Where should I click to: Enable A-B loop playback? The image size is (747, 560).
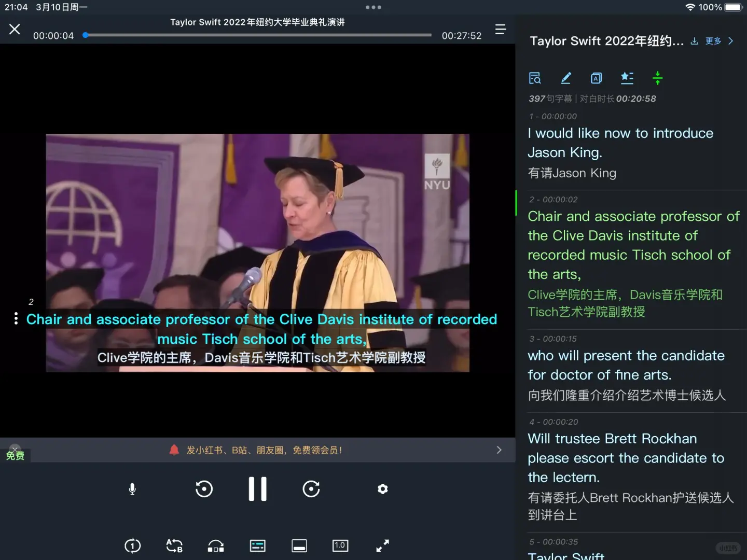(174, 545)
